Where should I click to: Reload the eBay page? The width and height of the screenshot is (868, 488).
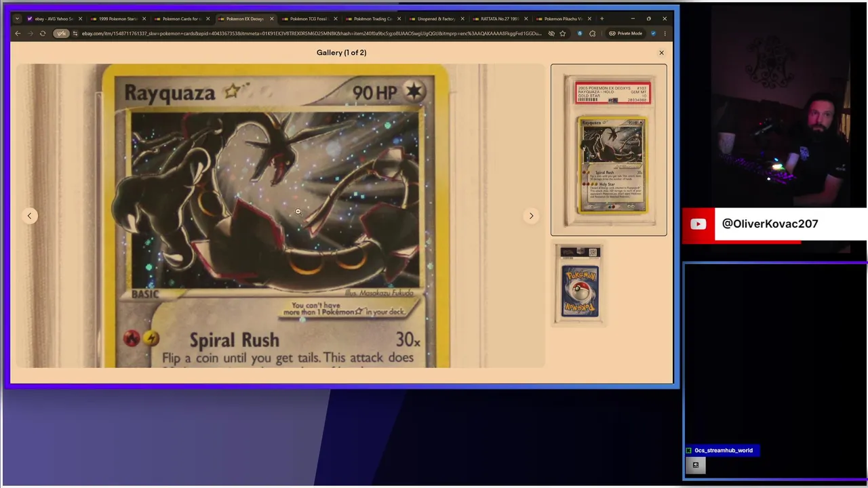click(x=43, y=33)
